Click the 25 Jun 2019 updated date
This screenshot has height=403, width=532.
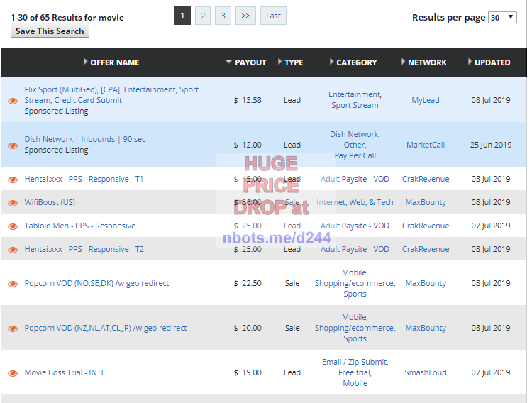click(491, 145)
